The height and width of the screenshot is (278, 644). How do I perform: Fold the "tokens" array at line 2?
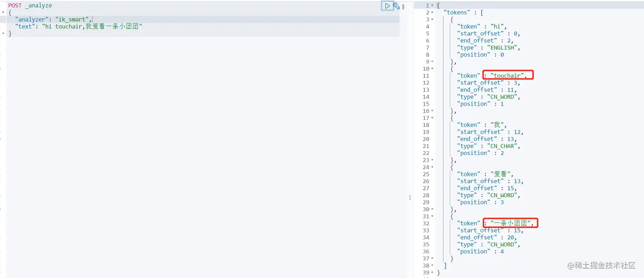click(x=432, y=12)
